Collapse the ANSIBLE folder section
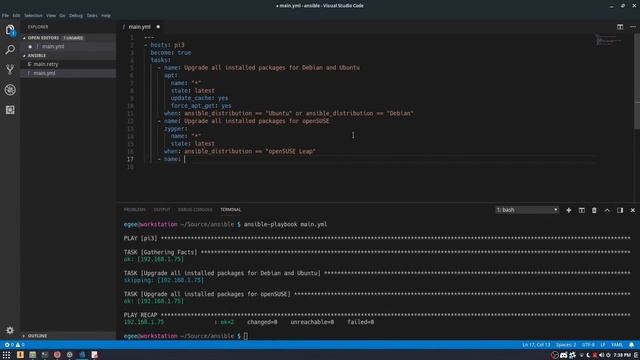Viewport: 640px width, 360px height. (x=68, y=56)
